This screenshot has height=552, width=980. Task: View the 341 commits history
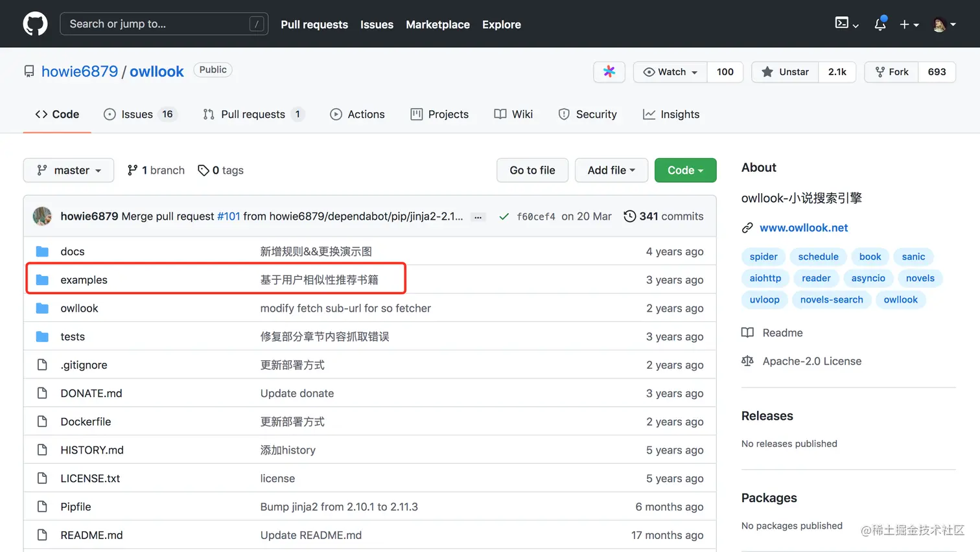coord(664,216)
